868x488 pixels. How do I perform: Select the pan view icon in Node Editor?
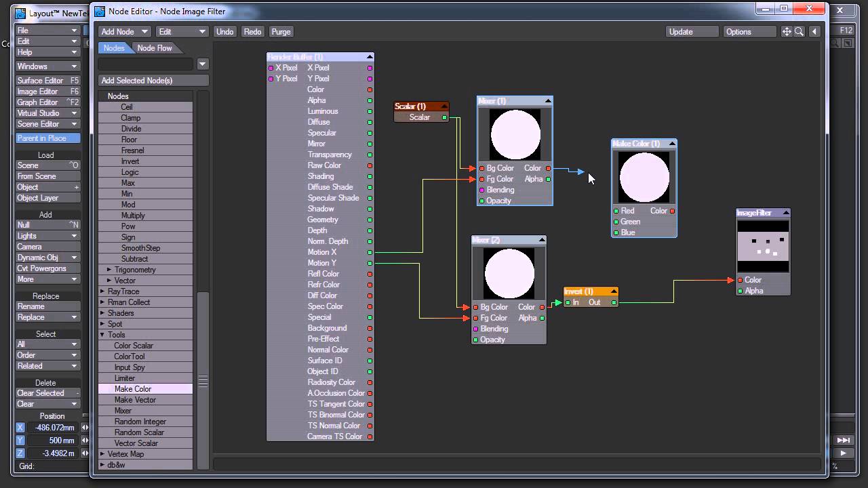point(787,32)
